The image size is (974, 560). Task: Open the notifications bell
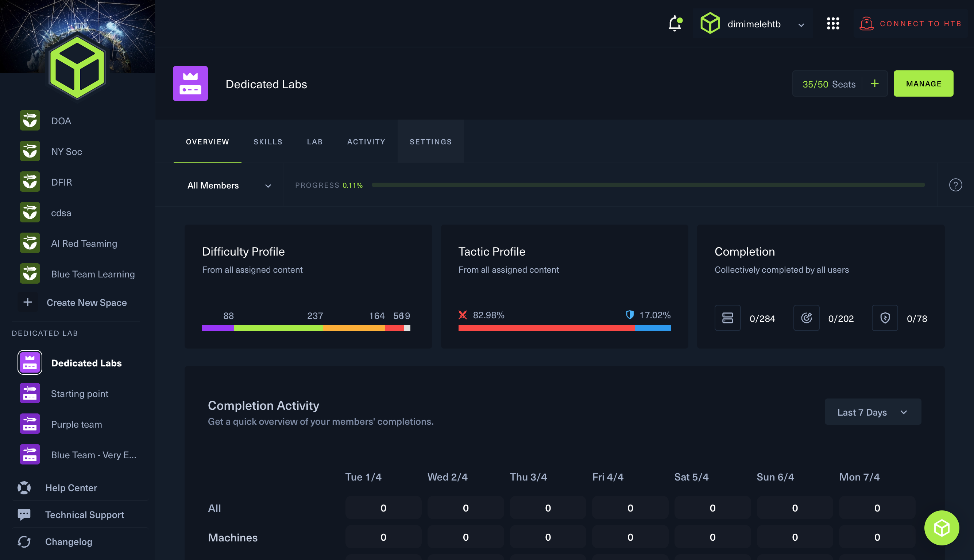pyautogui.click(x=675, y=24)
